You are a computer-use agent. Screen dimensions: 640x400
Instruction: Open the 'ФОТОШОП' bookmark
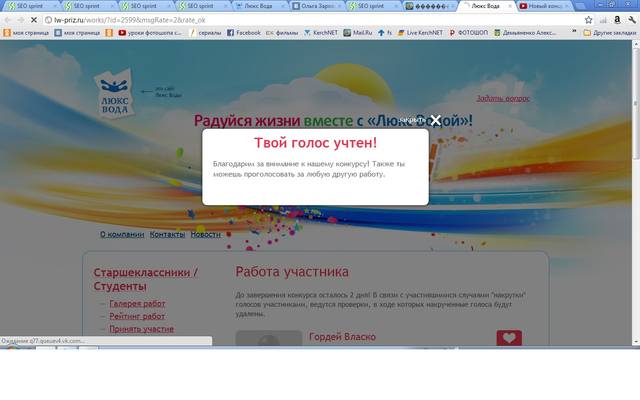[x=469, y=33]
